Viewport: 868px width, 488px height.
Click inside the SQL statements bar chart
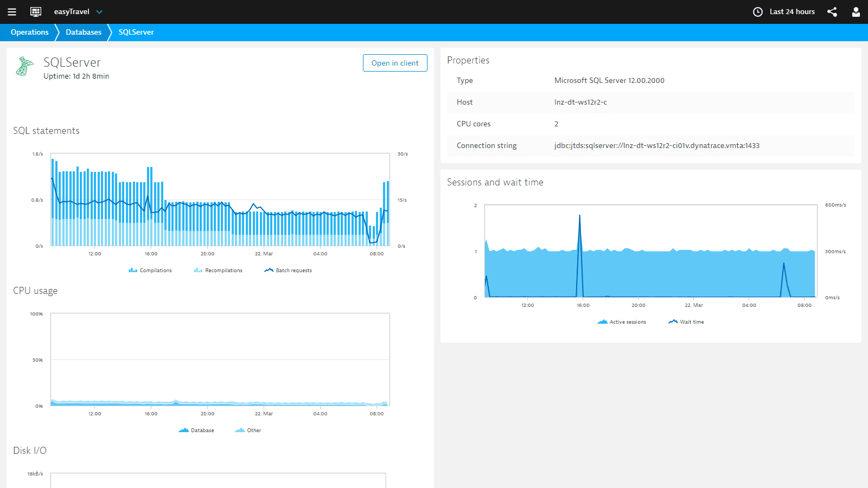[220, 200]
